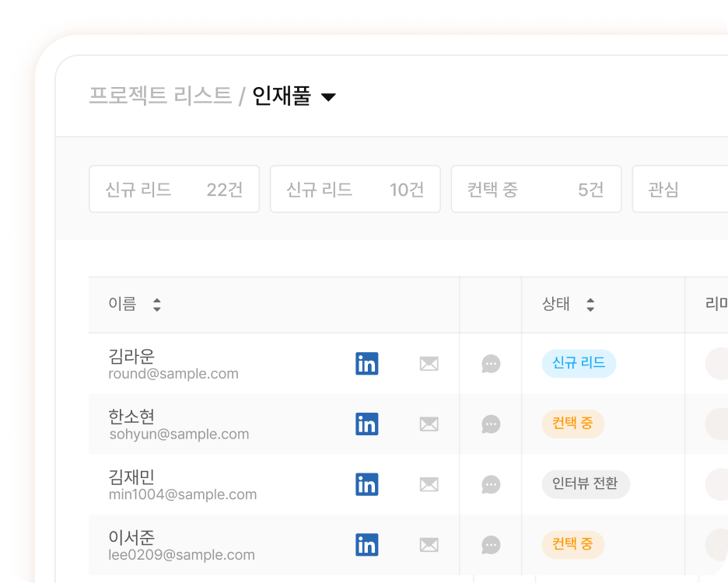This screenshot has width=728, height=583.
Task: Open the message bubble for 김재민
Action: coord(491,484)
